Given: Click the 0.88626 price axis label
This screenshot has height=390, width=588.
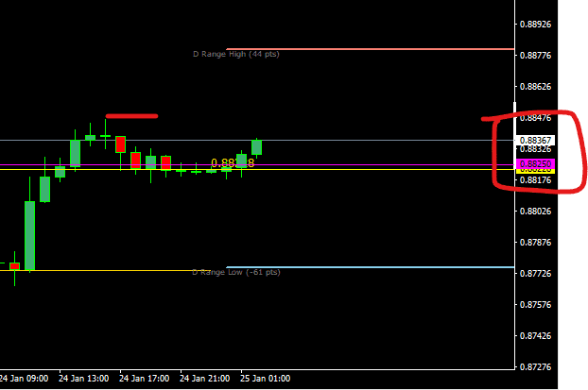Looking at the screenshot, I should pyautogui.click(x=535, y=87).
